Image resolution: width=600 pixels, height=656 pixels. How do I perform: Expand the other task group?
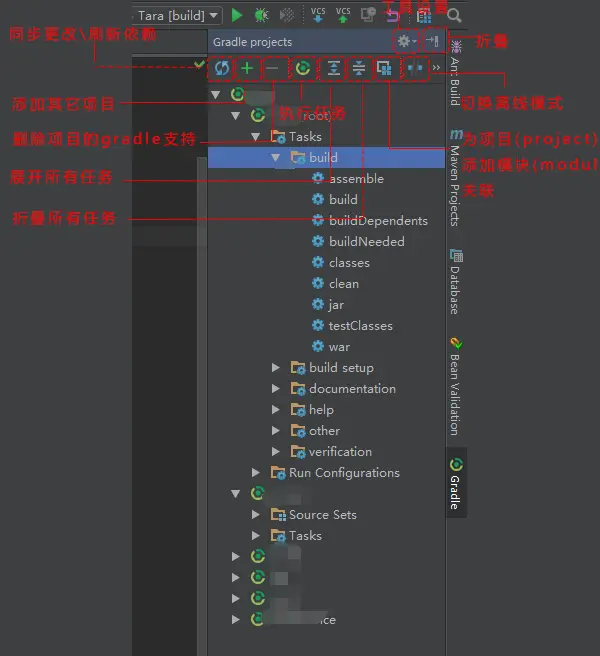pos(275,430)
